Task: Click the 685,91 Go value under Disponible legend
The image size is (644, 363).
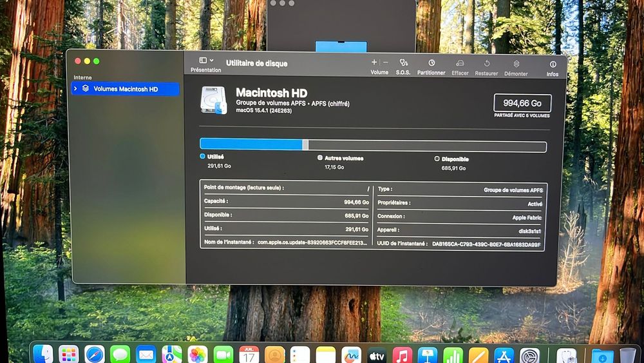Action: [x=453, y=168]
